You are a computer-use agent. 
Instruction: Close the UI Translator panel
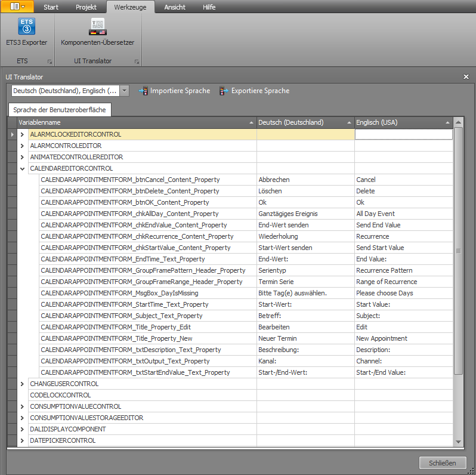pos(466,77)
